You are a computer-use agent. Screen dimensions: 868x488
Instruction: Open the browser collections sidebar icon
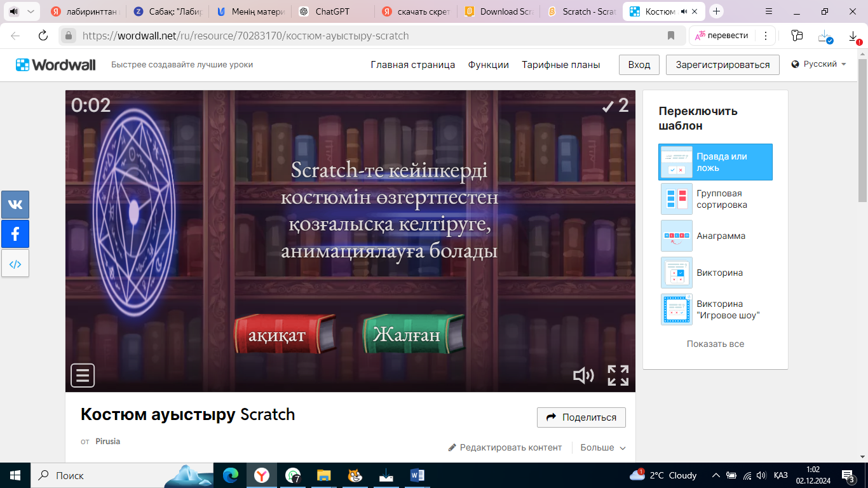pyautogui.click(x=797, y=36)
